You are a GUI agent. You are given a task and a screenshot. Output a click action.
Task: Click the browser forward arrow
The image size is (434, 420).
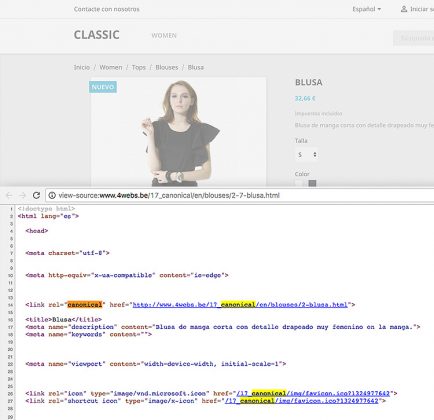pyautogui.click(x=22, y=195)
